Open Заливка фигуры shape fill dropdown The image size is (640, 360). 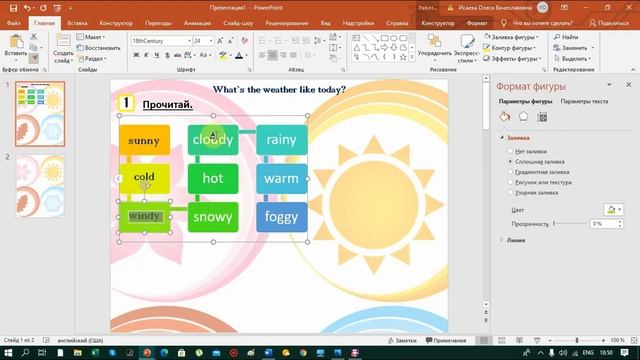511,37
